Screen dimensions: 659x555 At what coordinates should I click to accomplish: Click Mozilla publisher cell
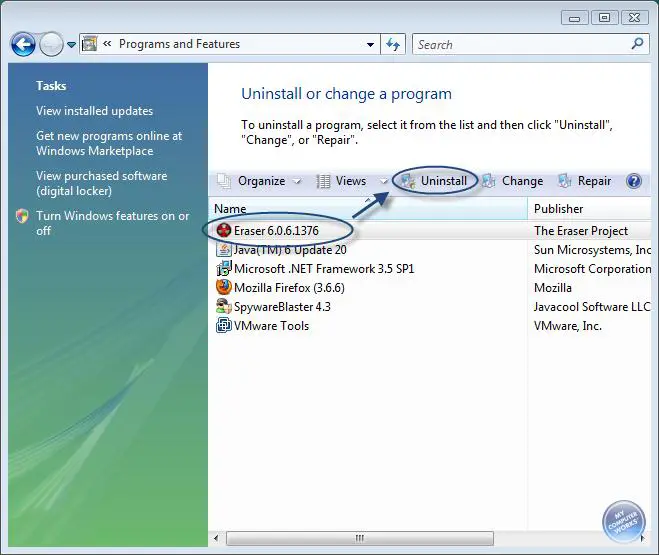click(553, 288)
